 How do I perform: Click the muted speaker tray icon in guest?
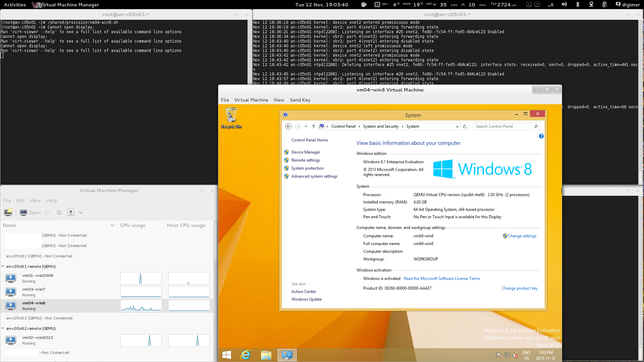click(x=515, y=355)
